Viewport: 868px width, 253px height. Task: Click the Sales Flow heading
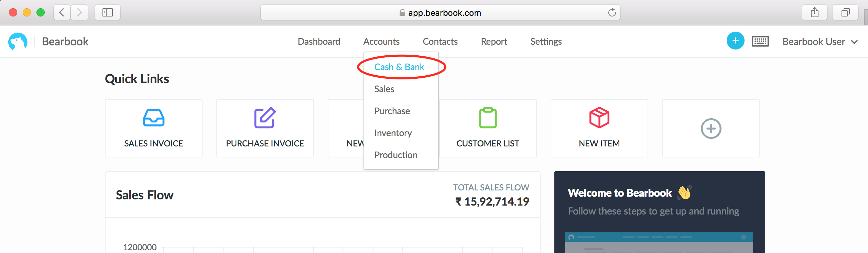click(144, 195)
